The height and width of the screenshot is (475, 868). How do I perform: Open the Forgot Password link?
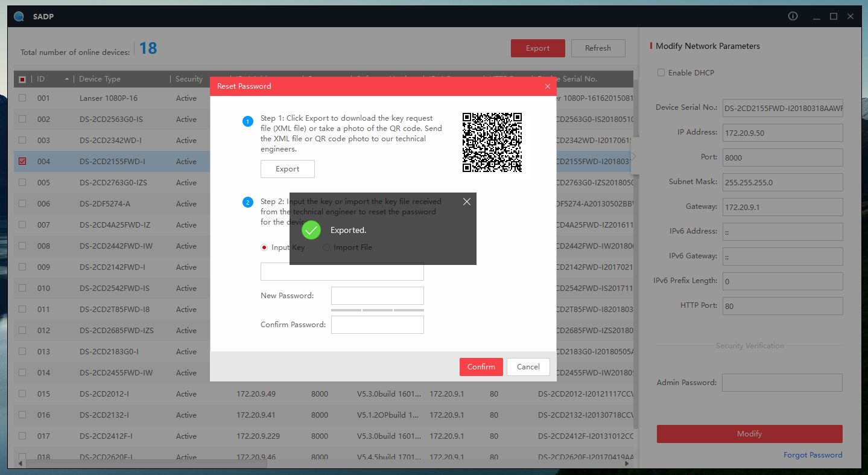[x=813, y=455]
